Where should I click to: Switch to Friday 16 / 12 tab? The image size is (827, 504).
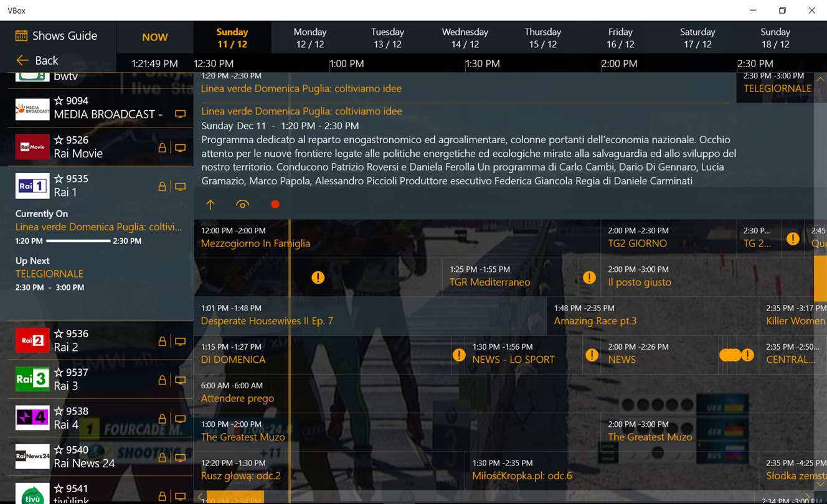tap(620, 37)
